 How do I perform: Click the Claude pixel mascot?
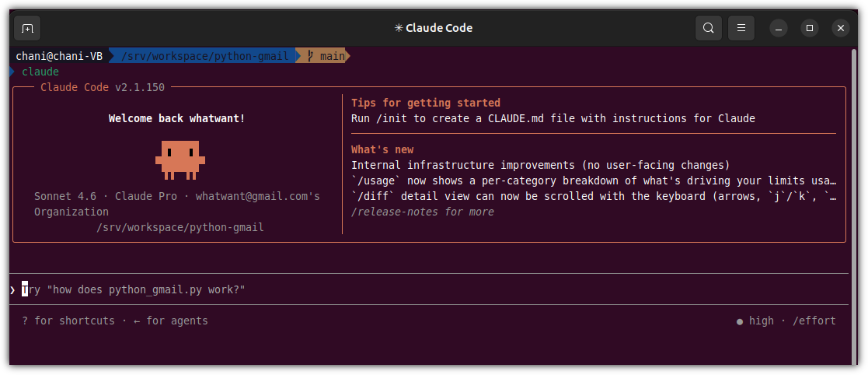(180, 160)
